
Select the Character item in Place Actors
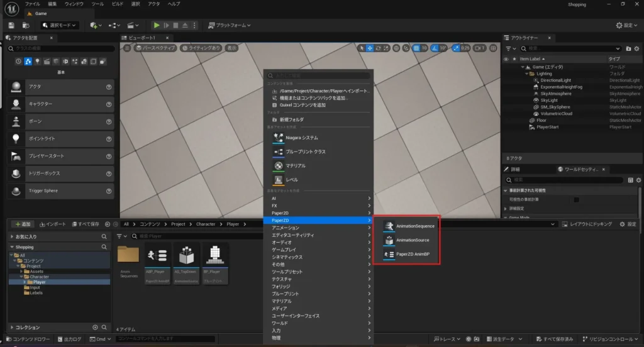[x=61, y=104]
